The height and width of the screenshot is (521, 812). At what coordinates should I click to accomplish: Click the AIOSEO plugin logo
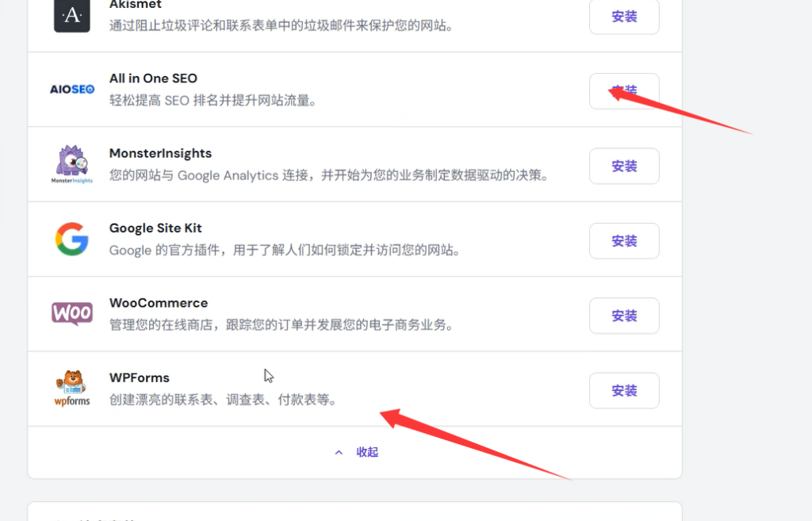pos(72,90)
